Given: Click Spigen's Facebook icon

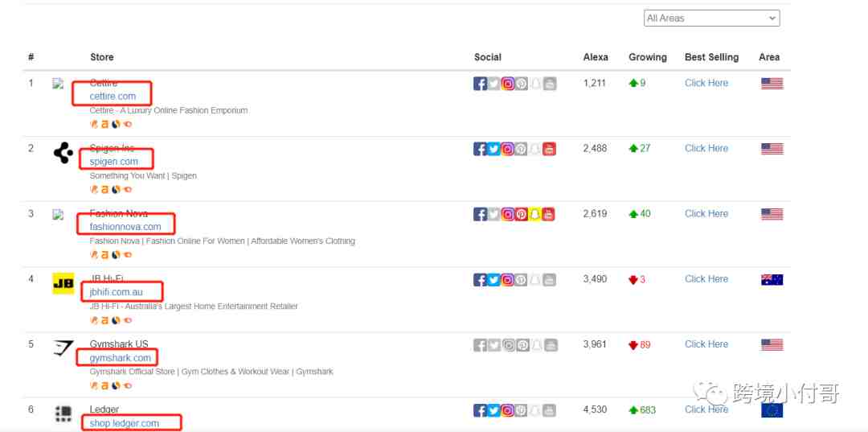Looking at the screenshot, I should (x=481, y=149).
